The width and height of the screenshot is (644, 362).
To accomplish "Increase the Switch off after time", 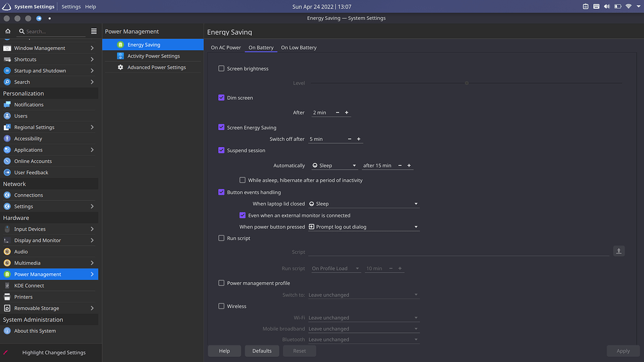I will pos(358,139).
